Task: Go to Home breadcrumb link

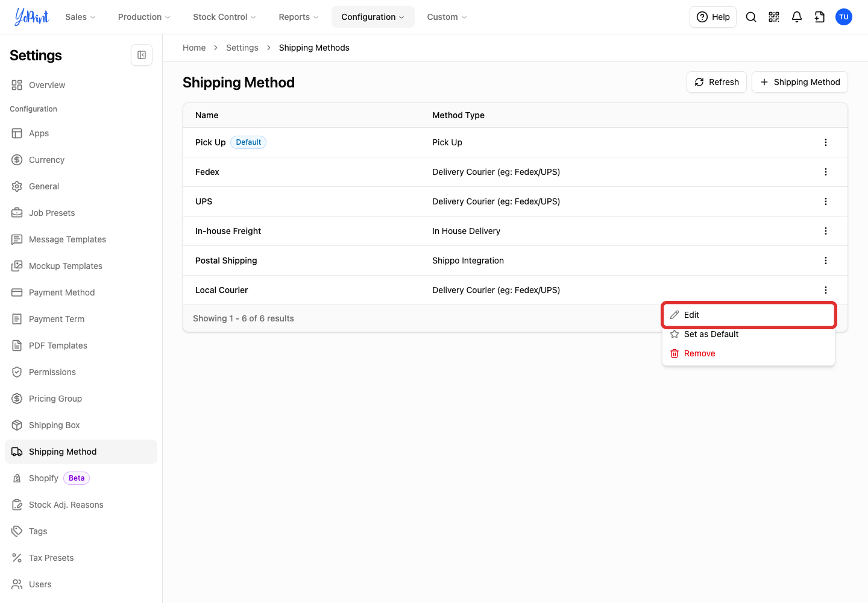Action: pos(194,48)
